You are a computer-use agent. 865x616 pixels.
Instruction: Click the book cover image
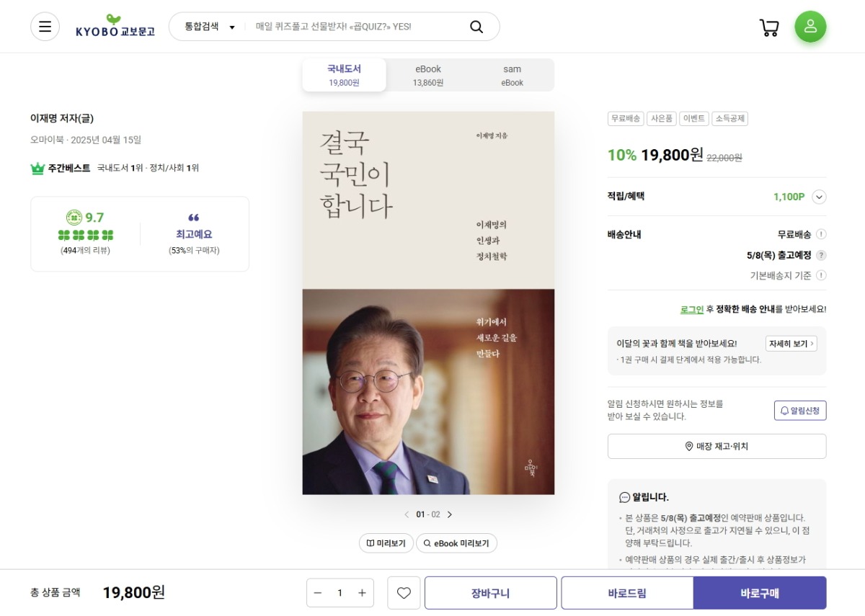coord(428,303)
